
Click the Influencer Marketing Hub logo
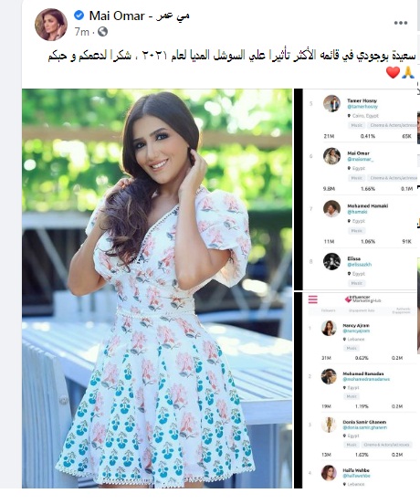click(x=362, y=299)
